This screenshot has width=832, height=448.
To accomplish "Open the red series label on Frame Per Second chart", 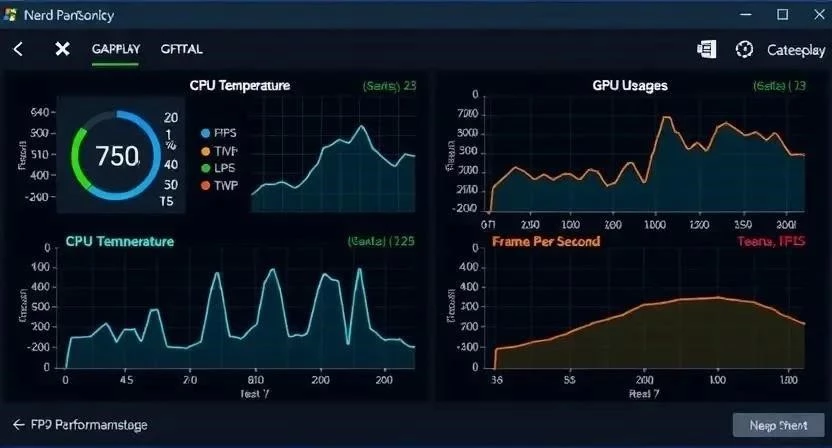I will coord(770,242).
